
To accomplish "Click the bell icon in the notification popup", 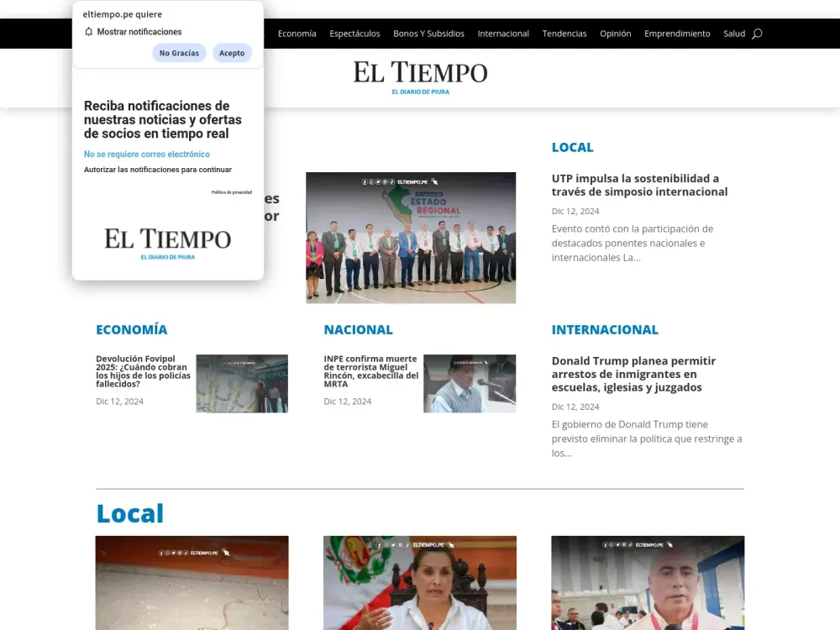I will (x=88, y=31).
